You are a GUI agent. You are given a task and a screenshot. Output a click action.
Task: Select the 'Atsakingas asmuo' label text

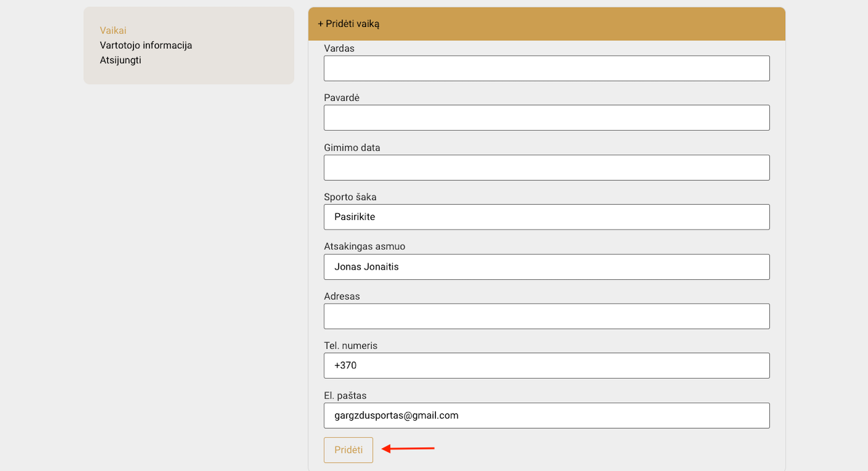point(365,247)
